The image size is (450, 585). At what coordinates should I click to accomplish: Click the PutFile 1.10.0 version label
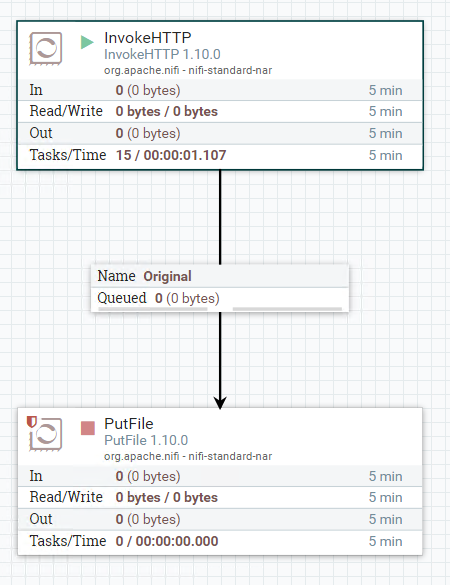(x=146, y=440)
